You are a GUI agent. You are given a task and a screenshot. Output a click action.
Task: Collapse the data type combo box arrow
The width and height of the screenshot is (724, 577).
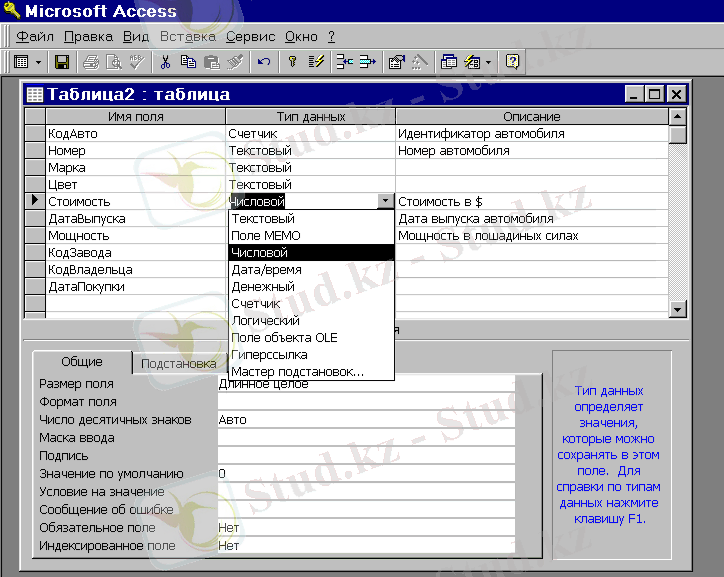386,201
